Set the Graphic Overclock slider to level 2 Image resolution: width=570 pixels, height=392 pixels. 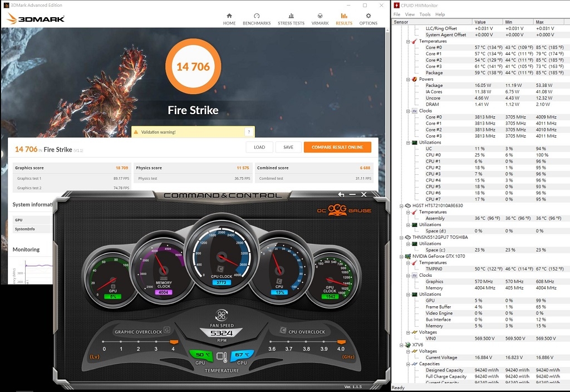[x=139, y=342]
